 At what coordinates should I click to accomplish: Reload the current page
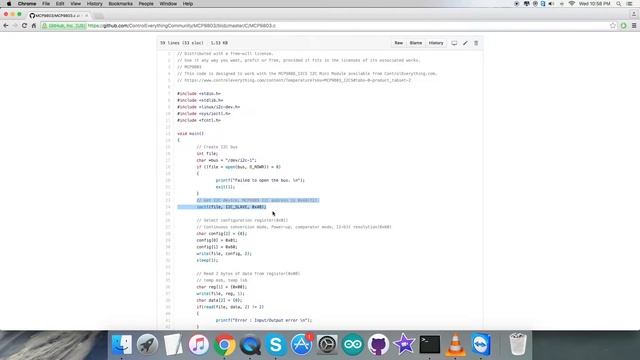click(24, 26)
